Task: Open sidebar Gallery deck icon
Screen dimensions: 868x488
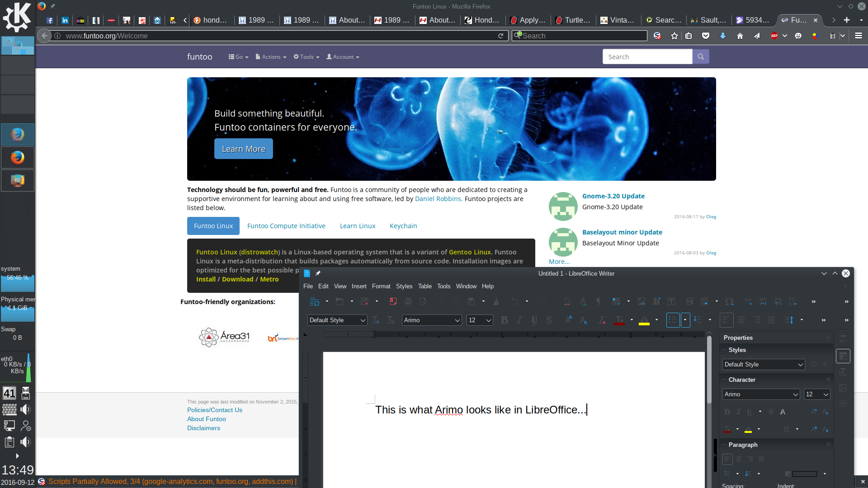Action: (x=843, y=388)
